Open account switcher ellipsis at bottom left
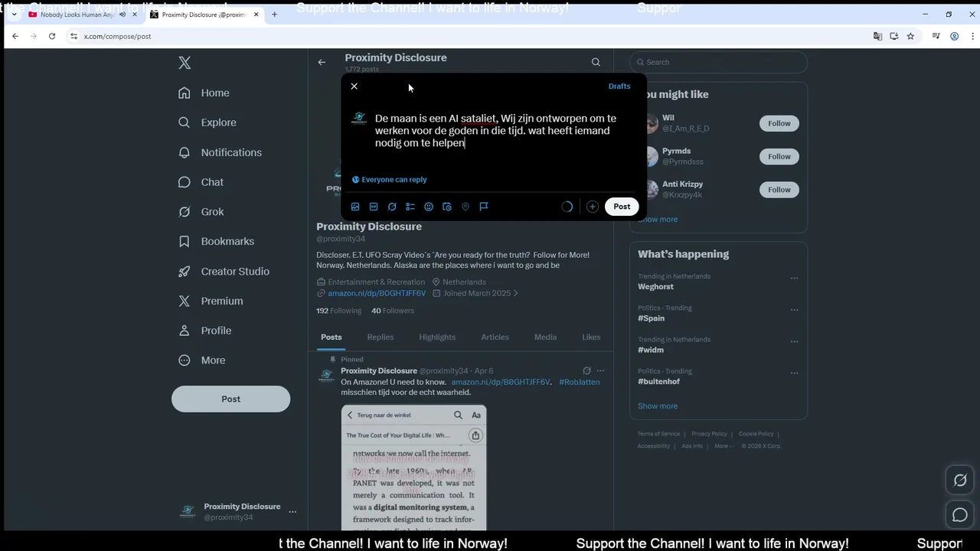Image resolution: width=980 pixels, height=551 pixels. click(x=292, y=512)
